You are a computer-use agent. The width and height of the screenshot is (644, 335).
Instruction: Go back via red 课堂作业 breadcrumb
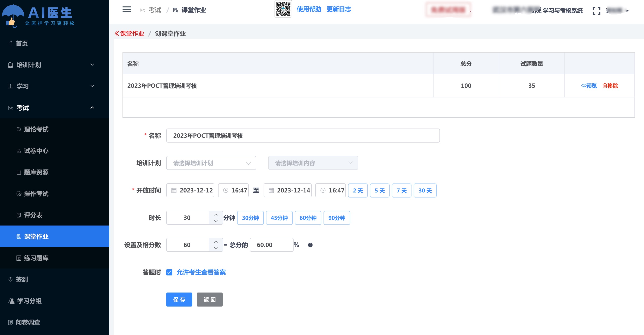tap(129, 33)
